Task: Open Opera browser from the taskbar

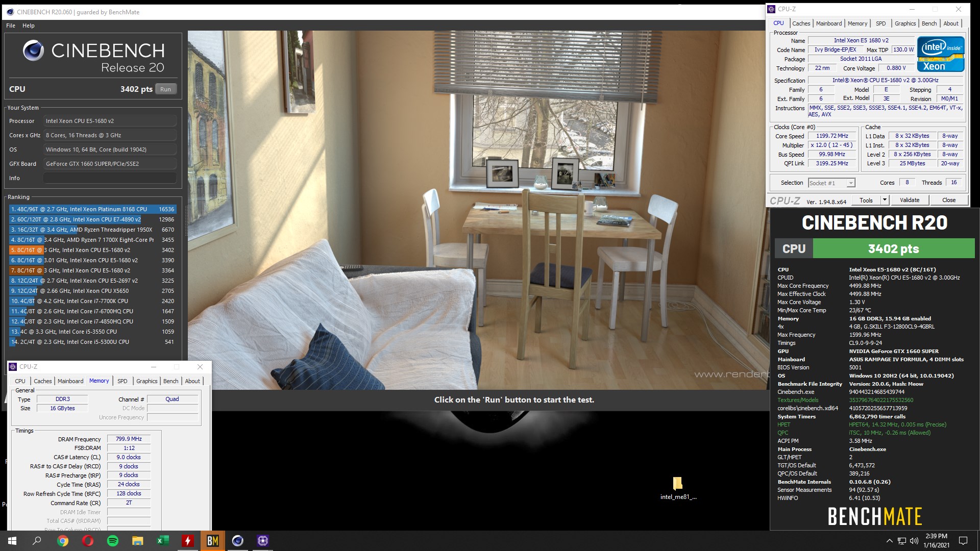Action: [88, 541]
